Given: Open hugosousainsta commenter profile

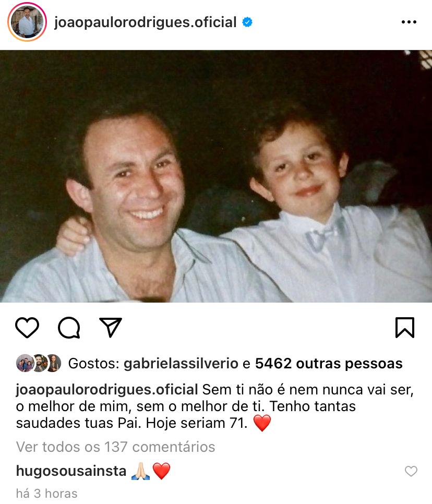Looking at the screenshot, I should point(71,471).
